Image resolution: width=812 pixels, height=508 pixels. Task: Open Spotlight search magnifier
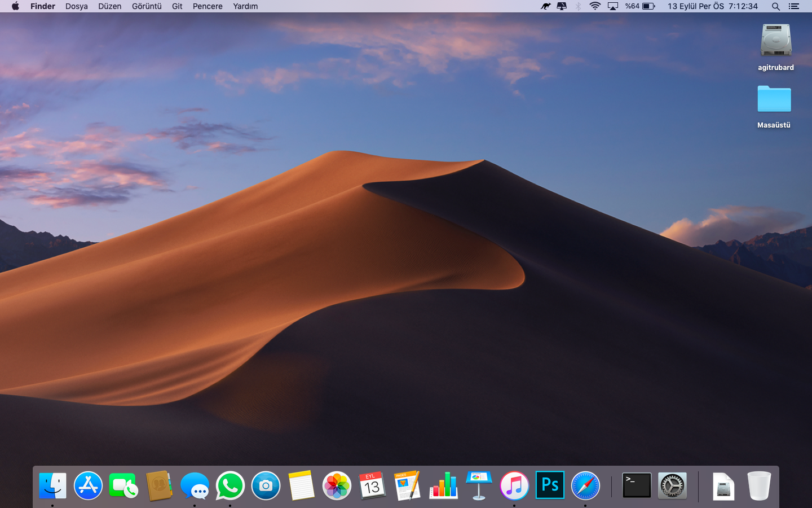pyautogui.click(x=776, y=6)
